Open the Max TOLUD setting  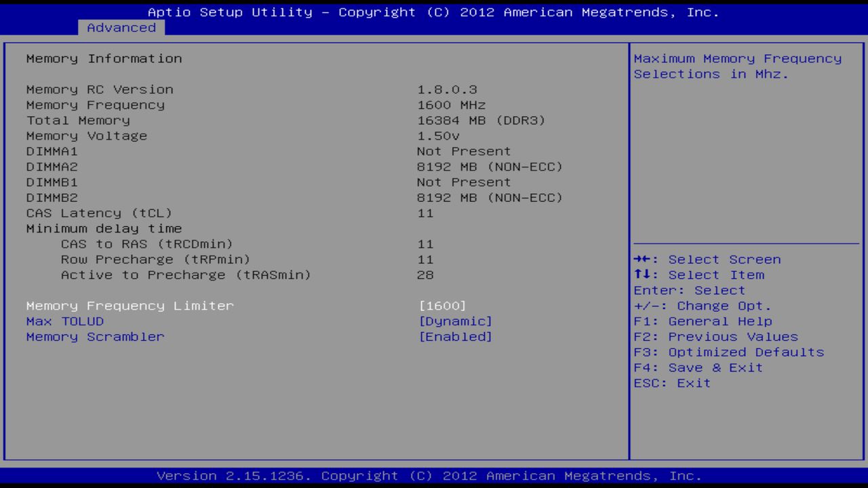pos(64,321)
